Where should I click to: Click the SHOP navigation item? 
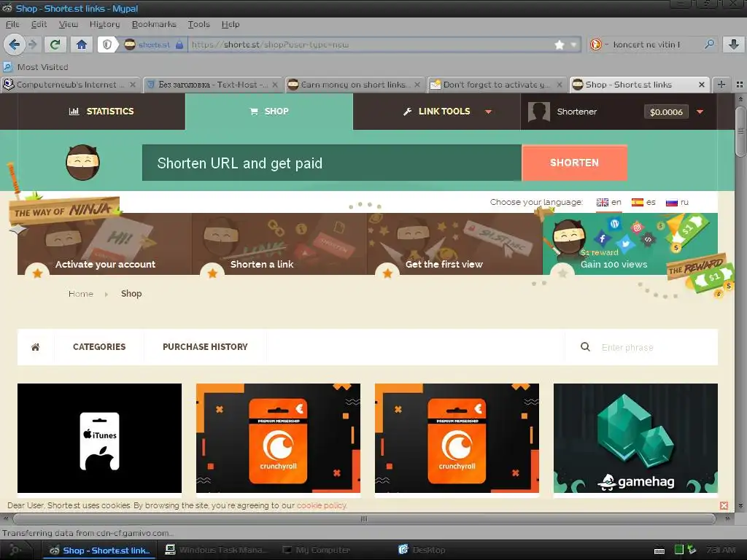(269, 112)
